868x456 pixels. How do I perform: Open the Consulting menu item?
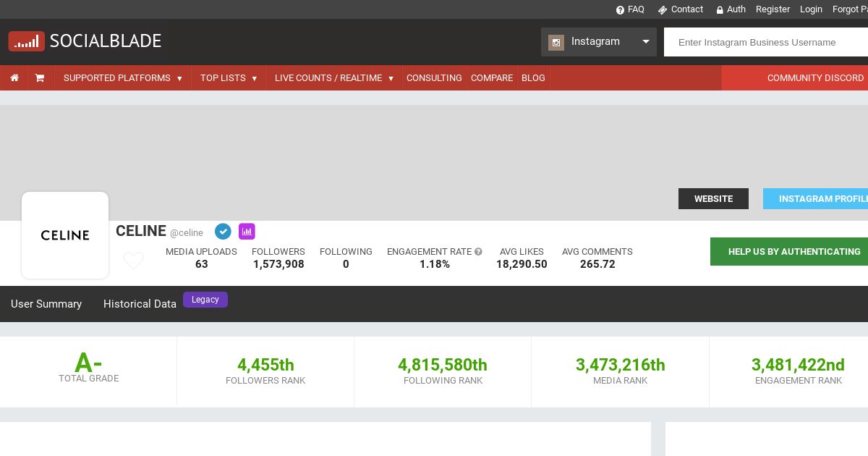(x=434, y=78)
